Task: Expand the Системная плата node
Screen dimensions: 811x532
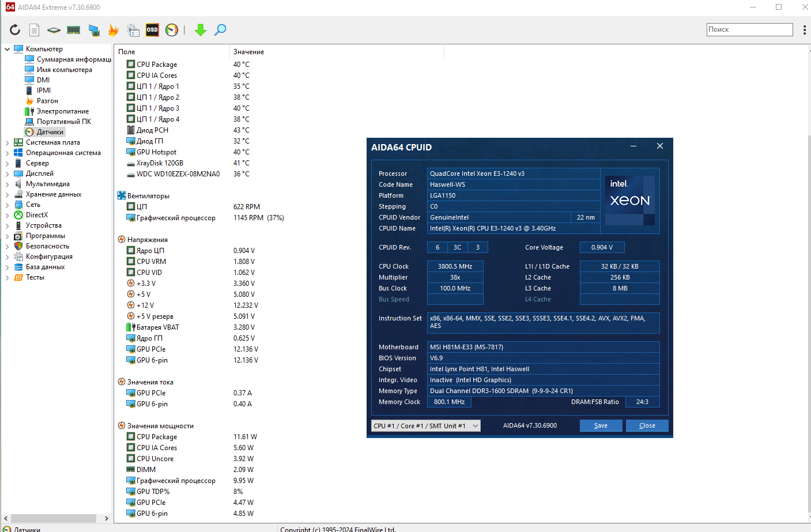Action: [7, 142]
